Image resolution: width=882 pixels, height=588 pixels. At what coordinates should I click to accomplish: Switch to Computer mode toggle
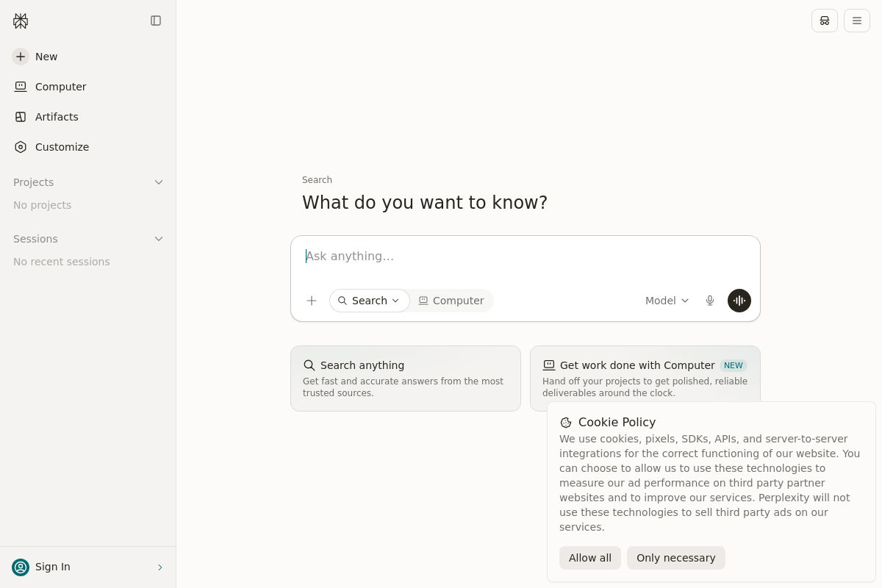coord(451,301)
